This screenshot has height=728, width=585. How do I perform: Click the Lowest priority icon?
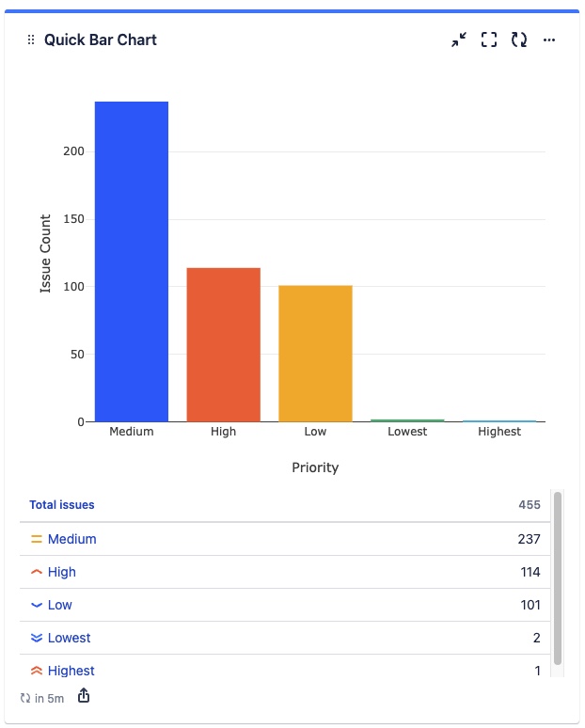point(37,638)
